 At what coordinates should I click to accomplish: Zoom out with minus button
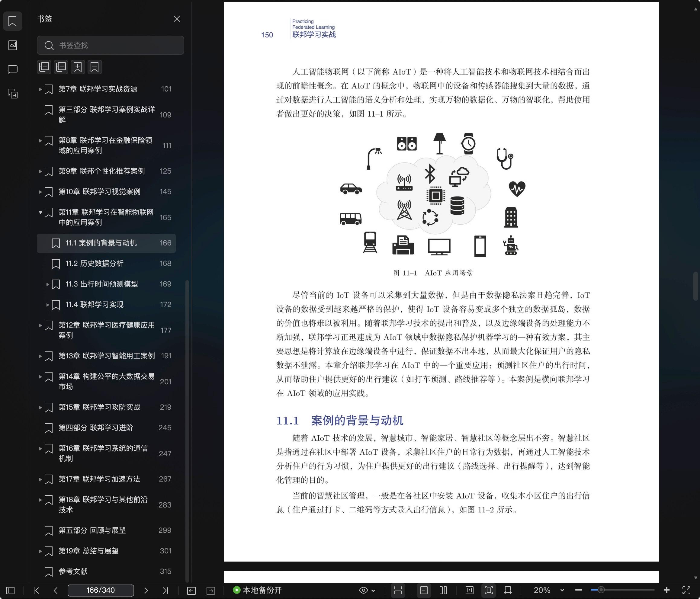pos(578,590)
